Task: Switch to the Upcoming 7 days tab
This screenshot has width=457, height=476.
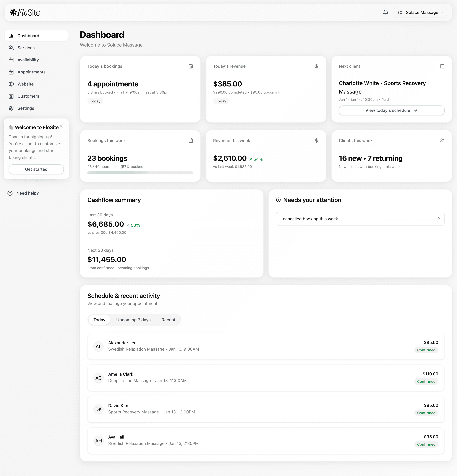Action: [x=133, y=320]
